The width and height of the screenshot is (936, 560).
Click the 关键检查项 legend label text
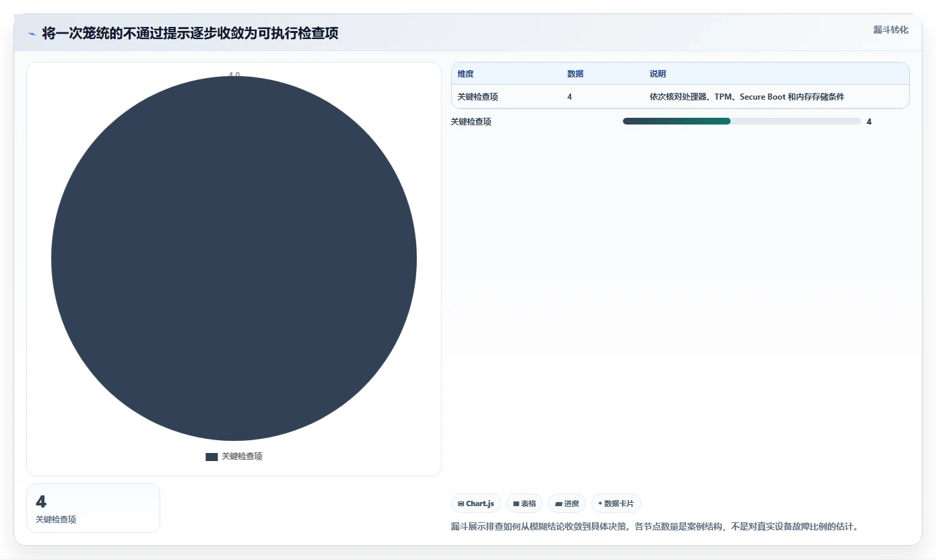[x=242, y=456]
